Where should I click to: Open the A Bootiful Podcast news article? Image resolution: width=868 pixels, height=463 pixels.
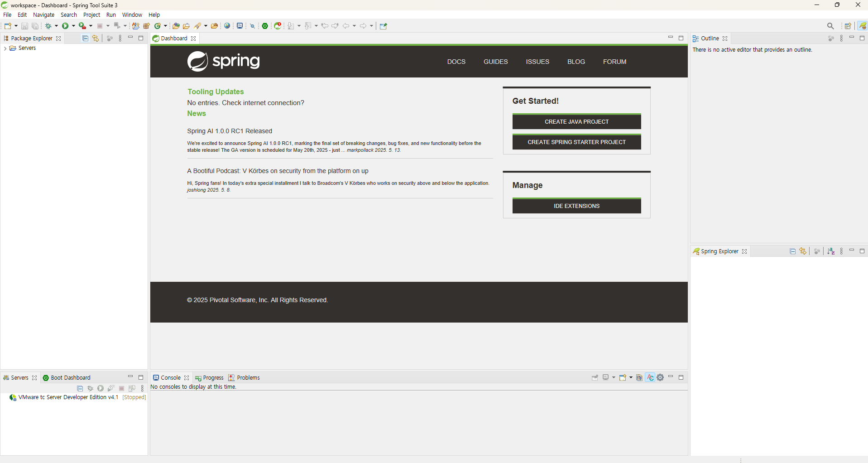(x=278, y=171)
